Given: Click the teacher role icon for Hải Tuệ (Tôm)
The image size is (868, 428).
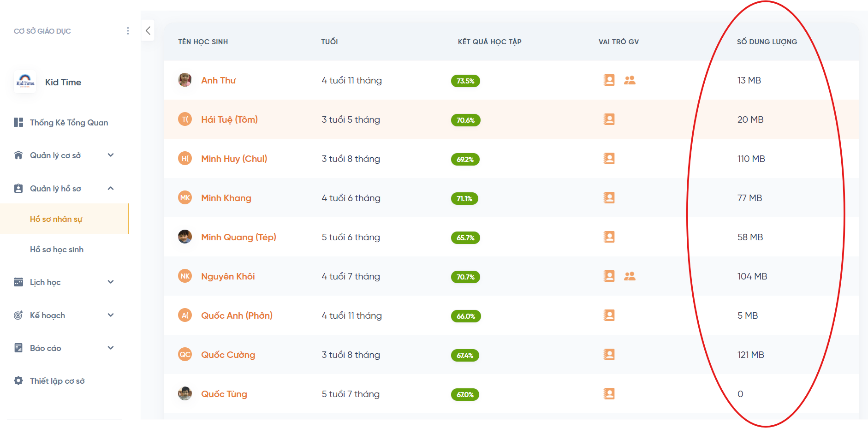Looking at the screenshot, I should (609, 119).
